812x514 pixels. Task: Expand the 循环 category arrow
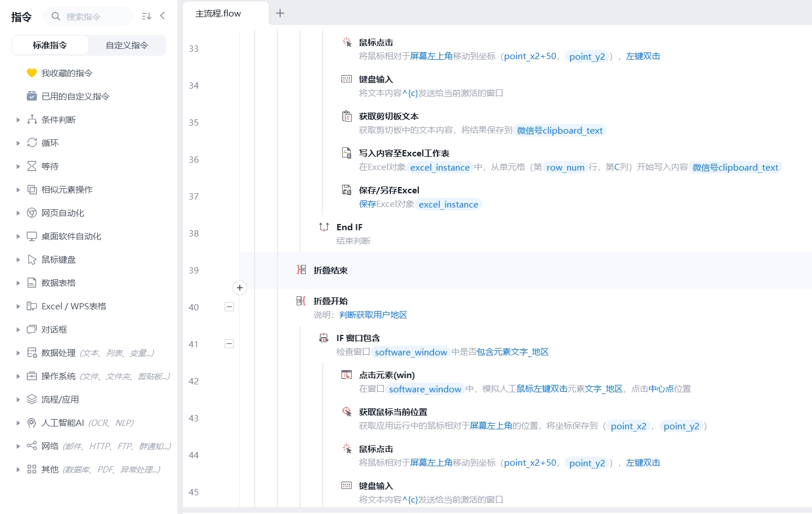[x=18, y=143]
